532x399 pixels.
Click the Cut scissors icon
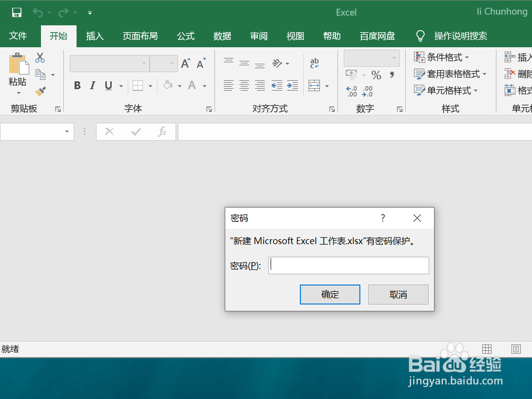[40, 58]
